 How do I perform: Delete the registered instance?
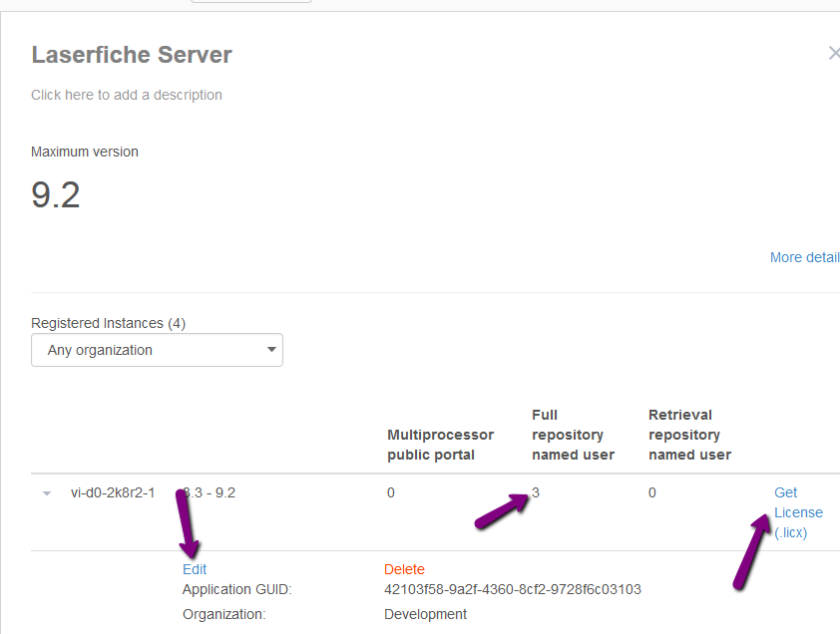pos(404,569)
